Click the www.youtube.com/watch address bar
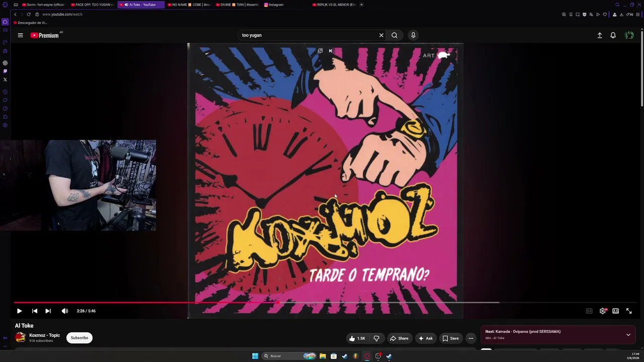This screenshot has width=644, height=362. coord(62,14)
